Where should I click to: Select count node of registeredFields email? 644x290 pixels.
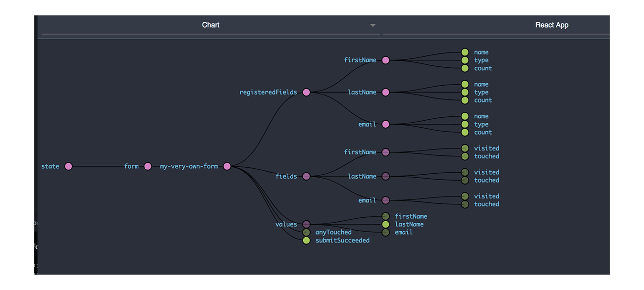point(465,132)
